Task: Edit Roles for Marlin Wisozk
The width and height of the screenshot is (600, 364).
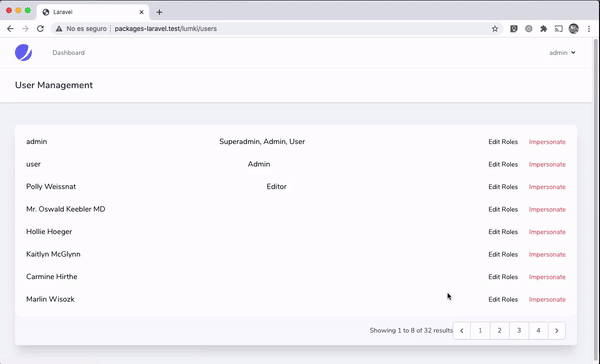Action: pos(503,299)
